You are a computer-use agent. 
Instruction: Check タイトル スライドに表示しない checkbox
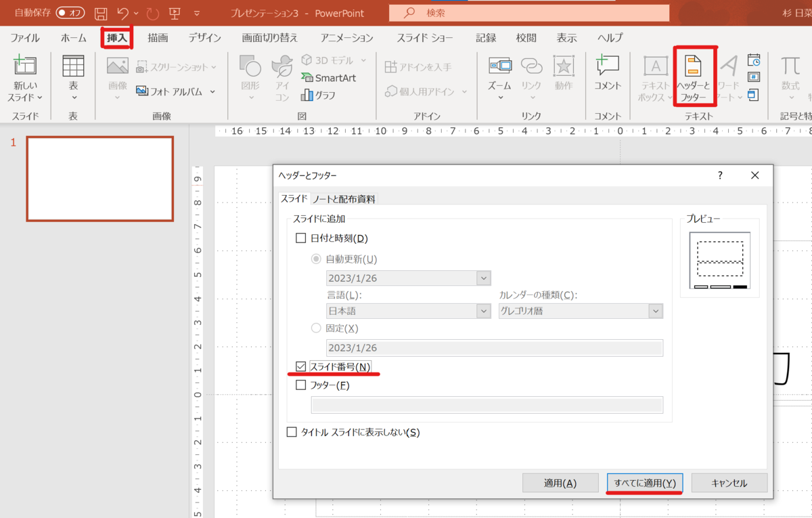point(292,432)
